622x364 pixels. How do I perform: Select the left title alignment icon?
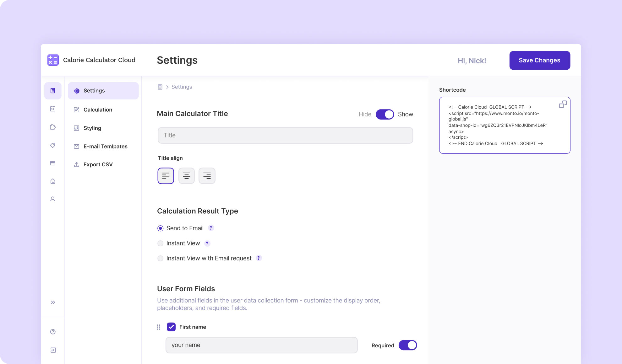[x=165, y=175]
